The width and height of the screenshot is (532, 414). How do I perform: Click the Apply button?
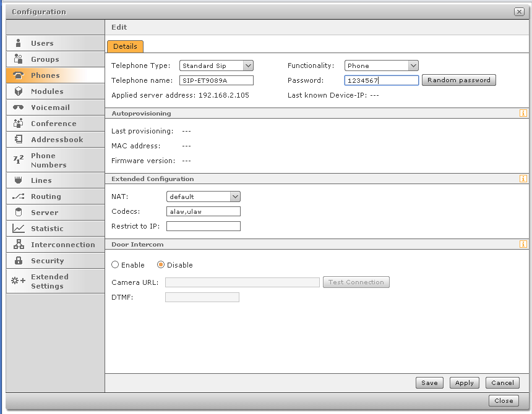tap(464, 383)
